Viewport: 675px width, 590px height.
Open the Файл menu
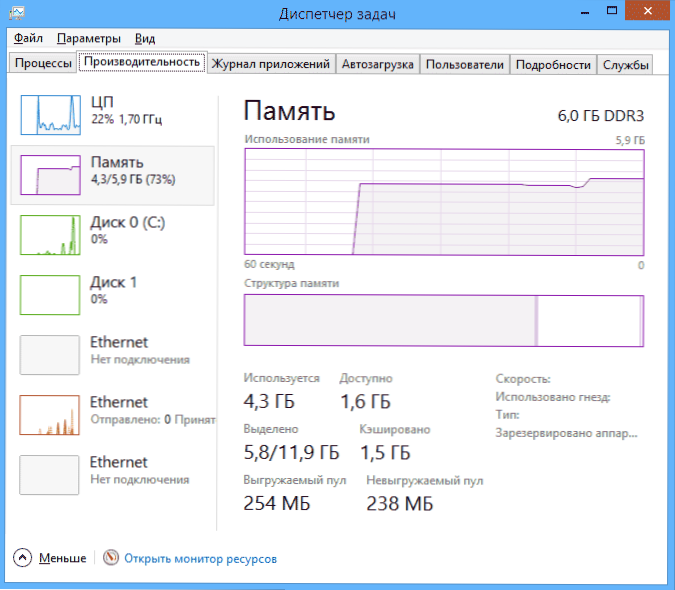28,38
